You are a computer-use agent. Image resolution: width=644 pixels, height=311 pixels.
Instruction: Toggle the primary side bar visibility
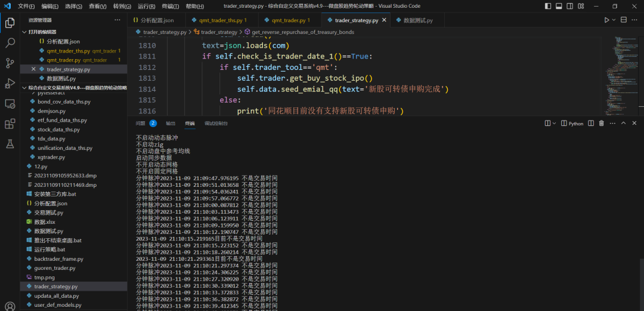[548, 6]
